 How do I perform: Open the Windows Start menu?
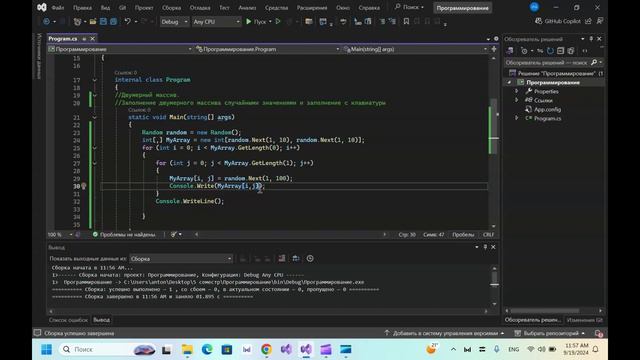47,349
